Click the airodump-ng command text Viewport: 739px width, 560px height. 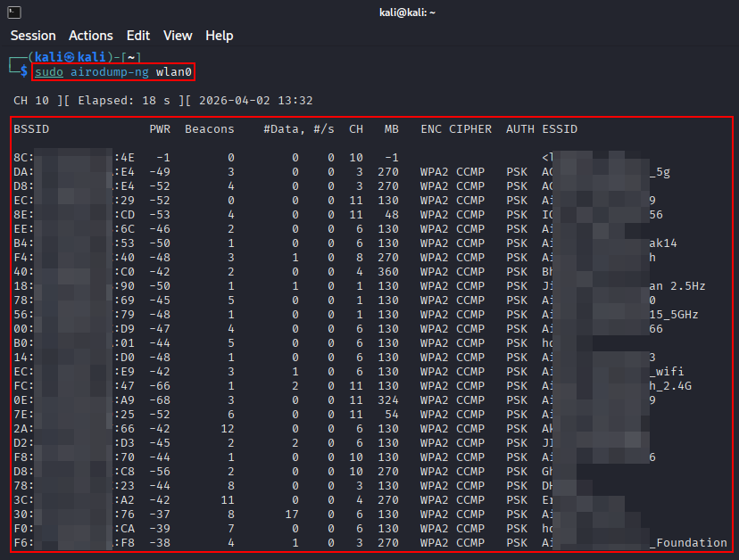pos(116,71)
